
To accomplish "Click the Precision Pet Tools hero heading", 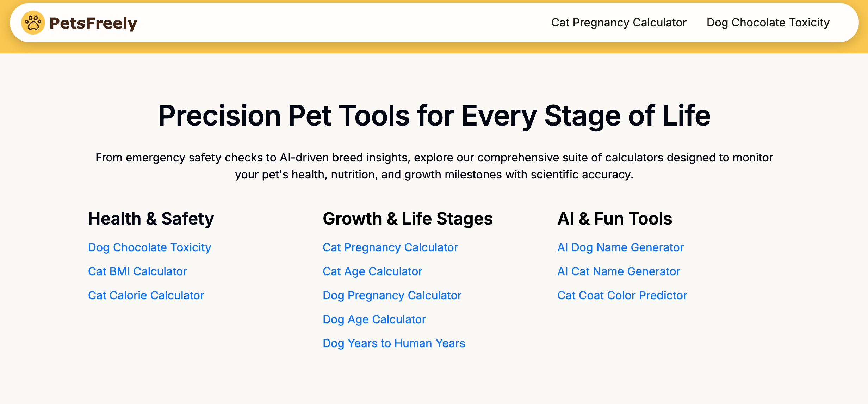I will [434, 116].
